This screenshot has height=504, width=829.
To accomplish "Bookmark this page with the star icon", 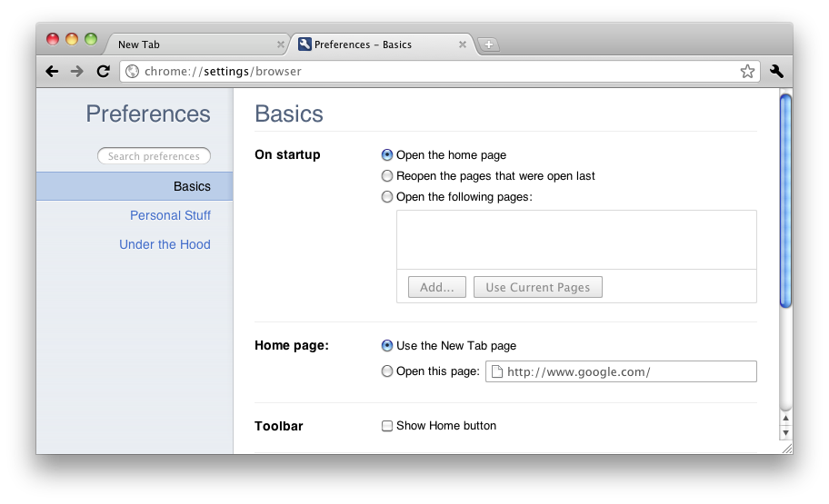I will pyautogui.click(x=747, y=71).
